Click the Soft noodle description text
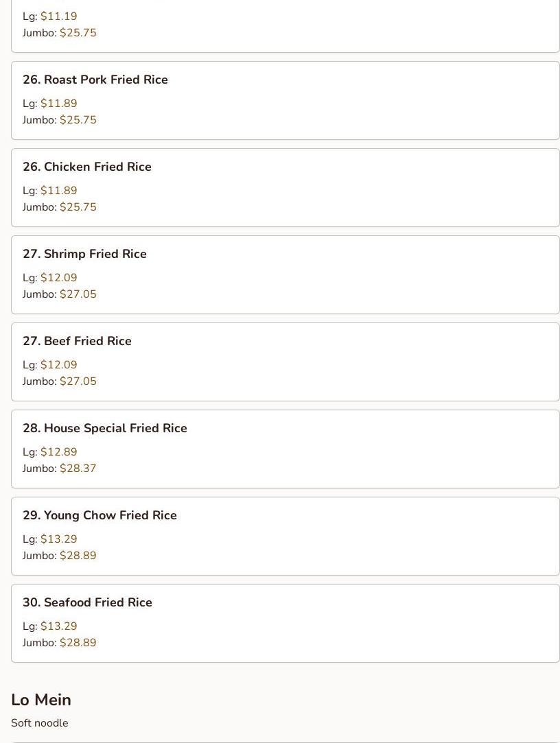The width and height of the screenshot is (560, 743). 40,723
